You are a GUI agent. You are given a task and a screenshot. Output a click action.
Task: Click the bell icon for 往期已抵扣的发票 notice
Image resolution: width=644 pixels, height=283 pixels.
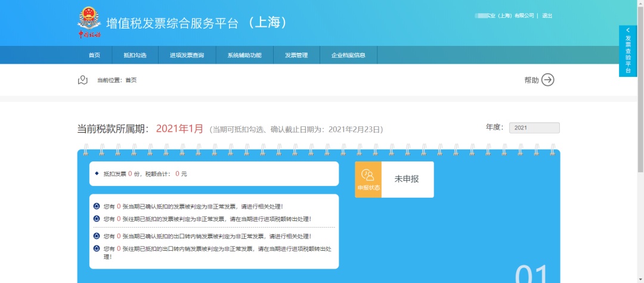pyautogui.click(x=97, y=219)
